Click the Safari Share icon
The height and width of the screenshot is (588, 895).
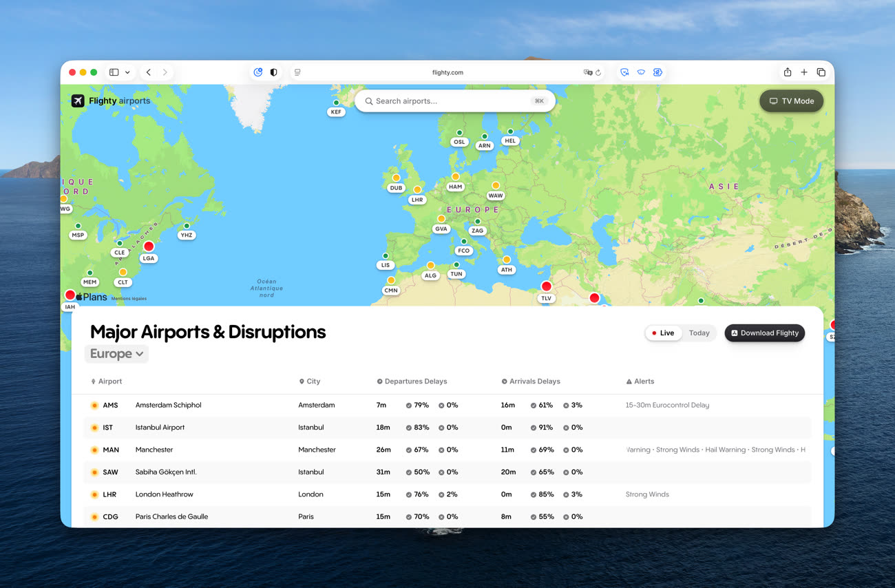click(787, 72)
